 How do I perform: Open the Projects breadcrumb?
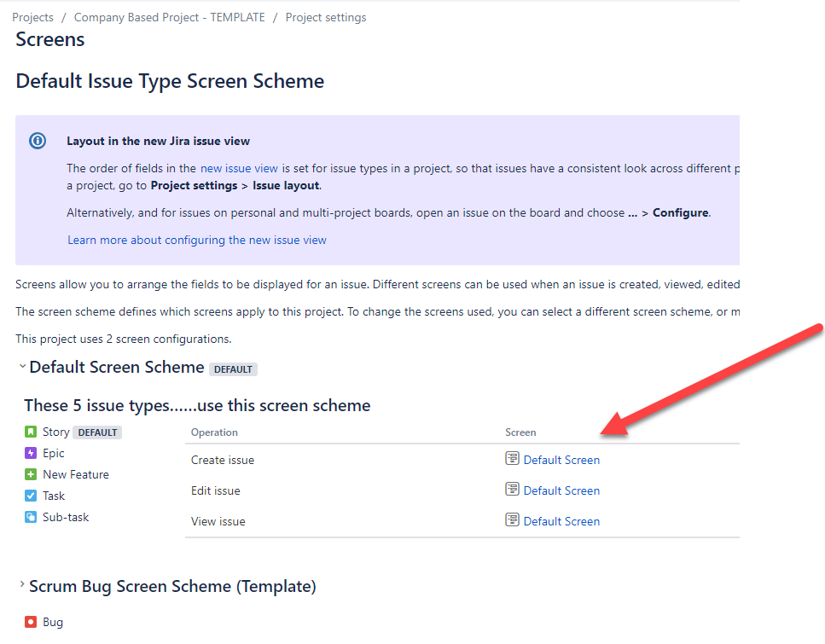[32, 16]
